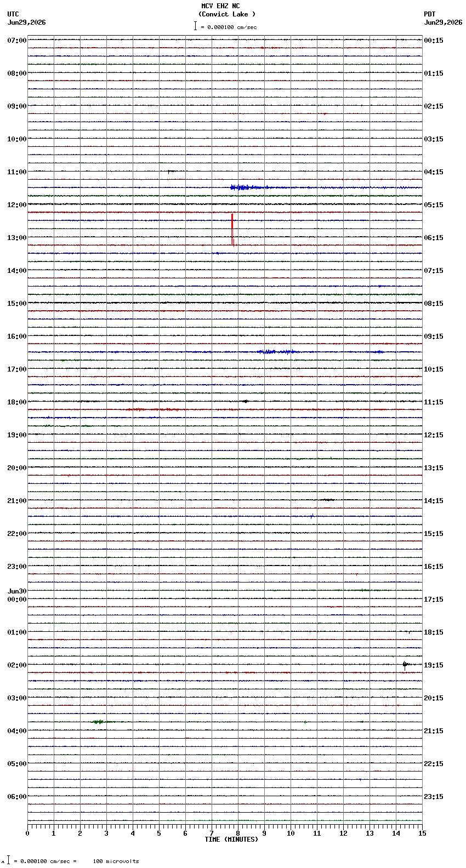Click the 07:00 UTC time label
This screenshot has width=466, height=868.
17,41
